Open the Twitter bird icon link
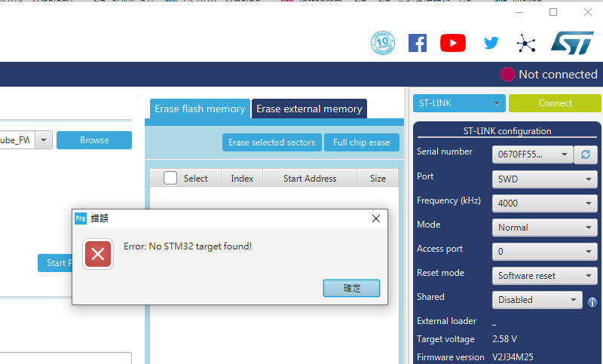The height and width of the screenshot is (364, 603). (491, 43)
